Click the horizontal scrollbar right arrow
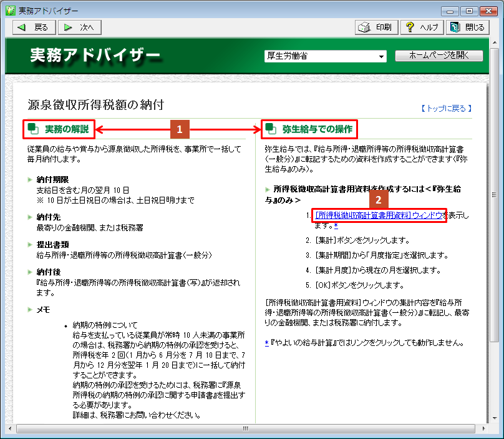 click(483, 428)
